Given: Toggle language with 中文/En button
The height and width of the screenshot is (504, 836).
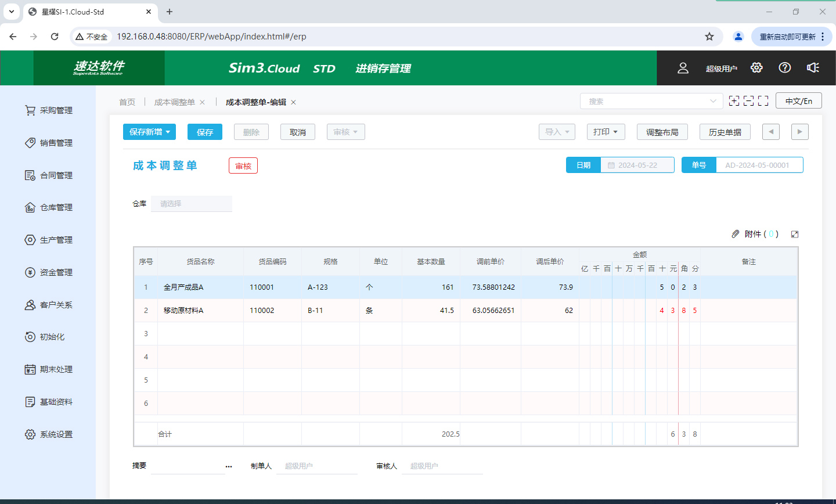Looking at the screenshot, I should coord(798,101).
